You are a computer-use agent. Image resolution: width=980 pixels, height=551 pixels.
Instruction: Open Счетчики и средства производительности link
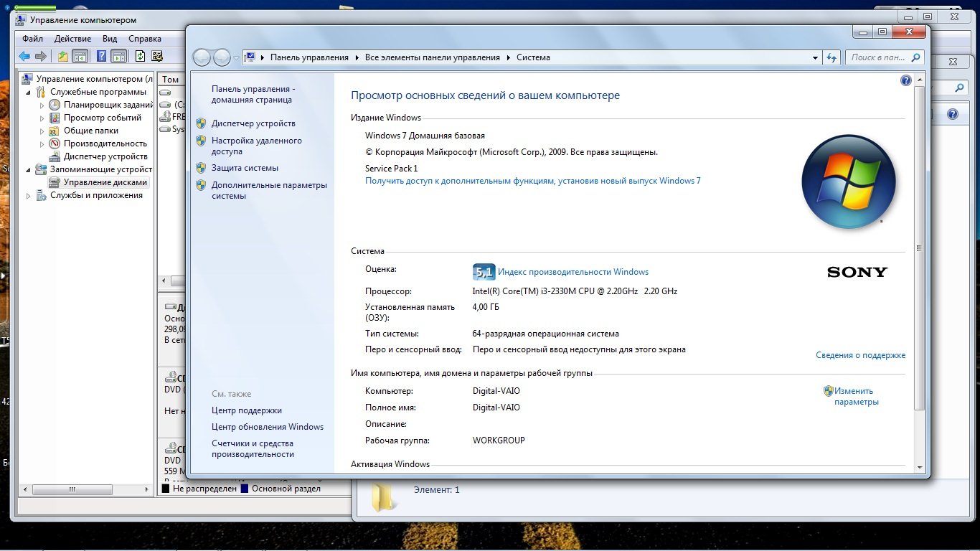click(x=253, y=449)
